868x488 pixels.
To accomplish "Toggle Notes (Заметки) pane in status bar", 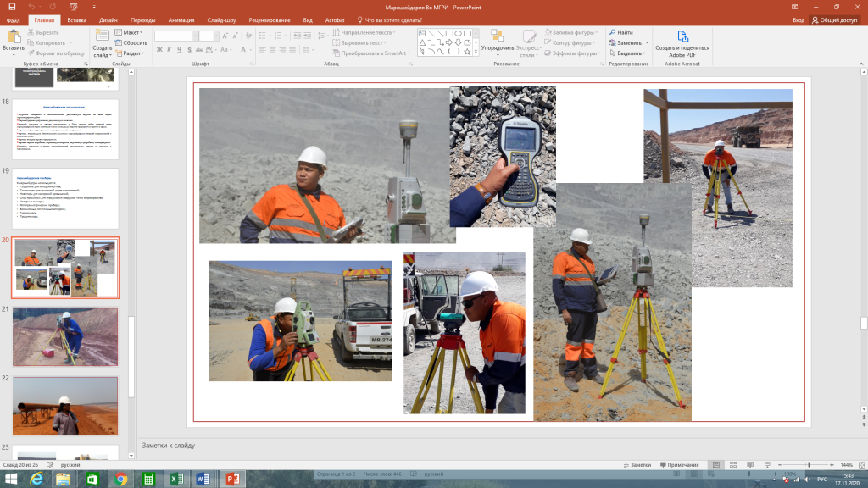I will coord(637,465).
